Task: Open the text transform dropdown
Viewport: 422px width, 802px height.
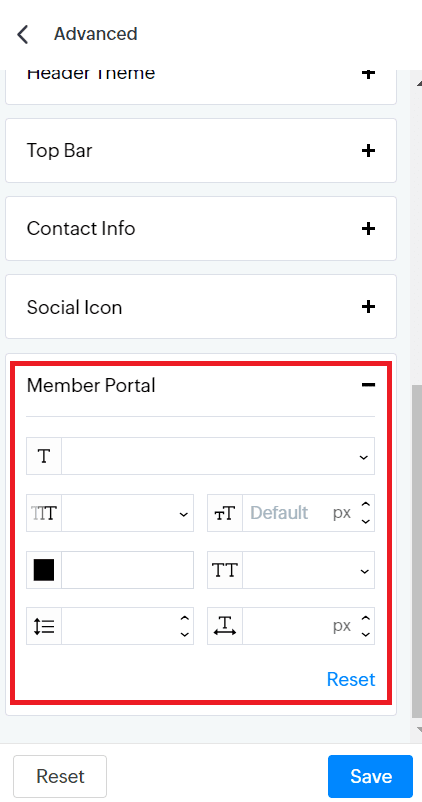Action: tap(308, 570)
